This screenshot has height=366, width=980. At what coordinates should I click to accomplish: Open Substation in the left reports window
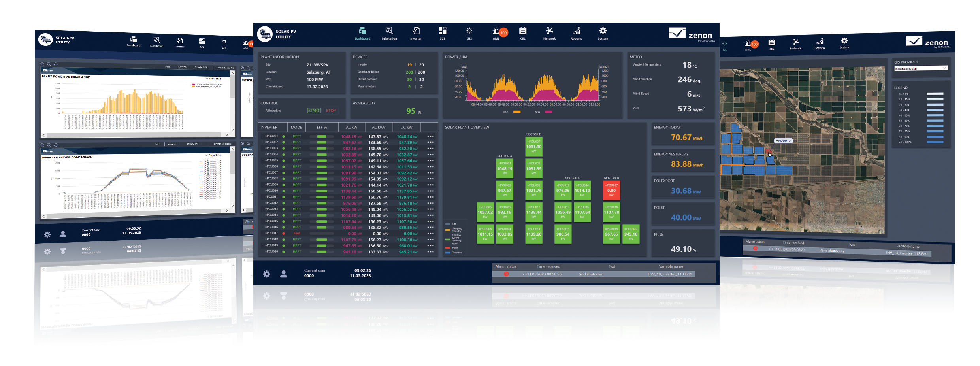point(157,42)
